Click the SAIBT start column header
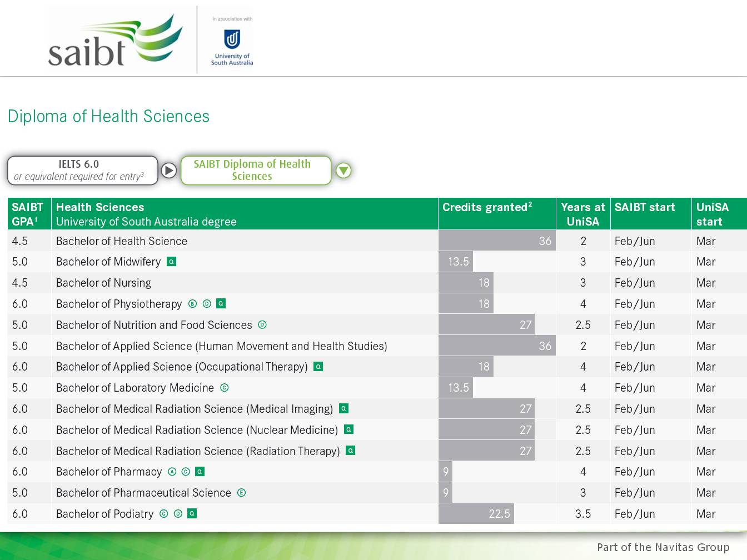747x560 pixels. pyautogui.click(x=651, y=214)
